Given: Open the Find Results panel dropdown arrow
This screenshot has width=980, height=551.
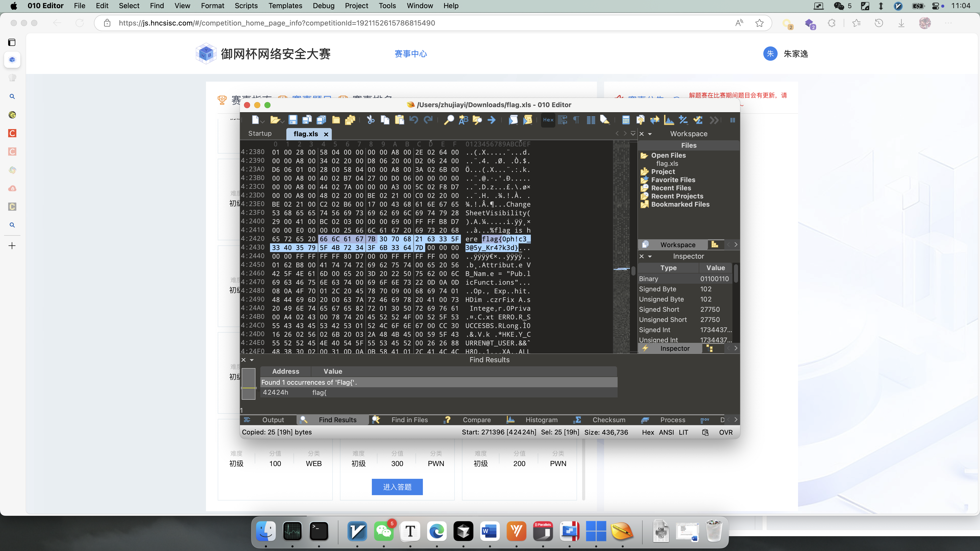Looking at the screenshot, I should pyautogui.click(x=251, y=360).
